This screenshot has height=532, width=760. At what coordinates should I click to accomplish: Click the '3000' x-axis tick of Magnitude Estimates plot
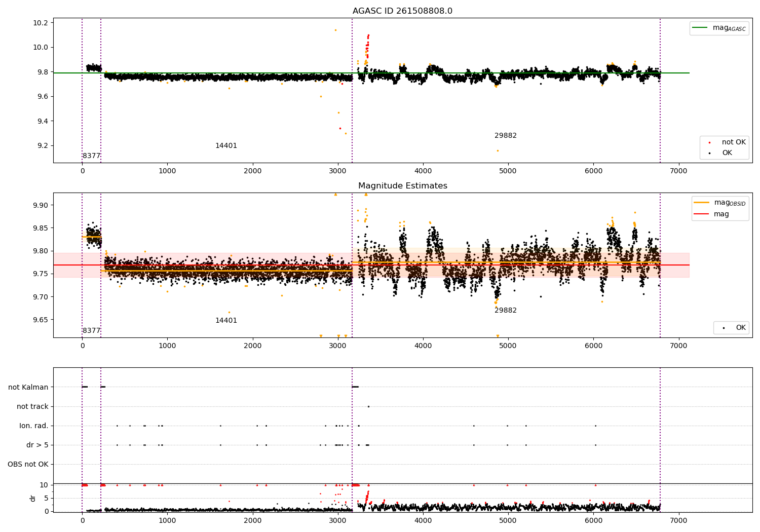click(338, 346)
